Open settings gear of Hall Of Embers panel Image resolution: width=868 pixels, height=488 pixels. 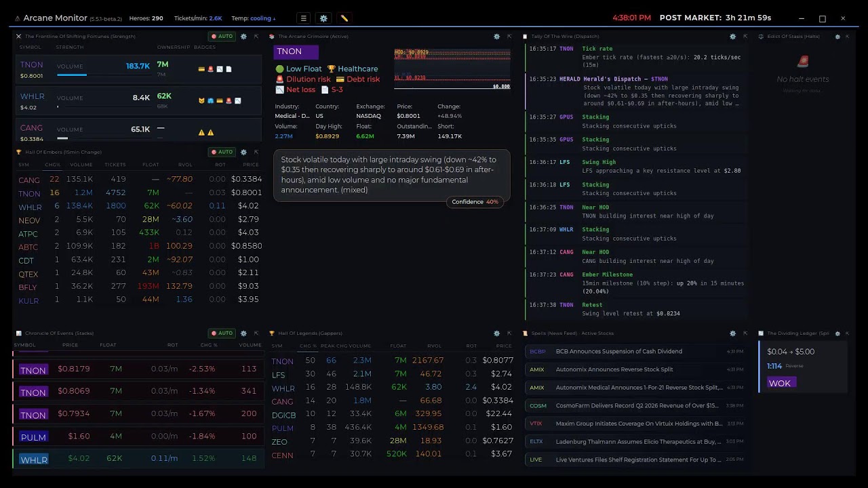coord(243,152)
